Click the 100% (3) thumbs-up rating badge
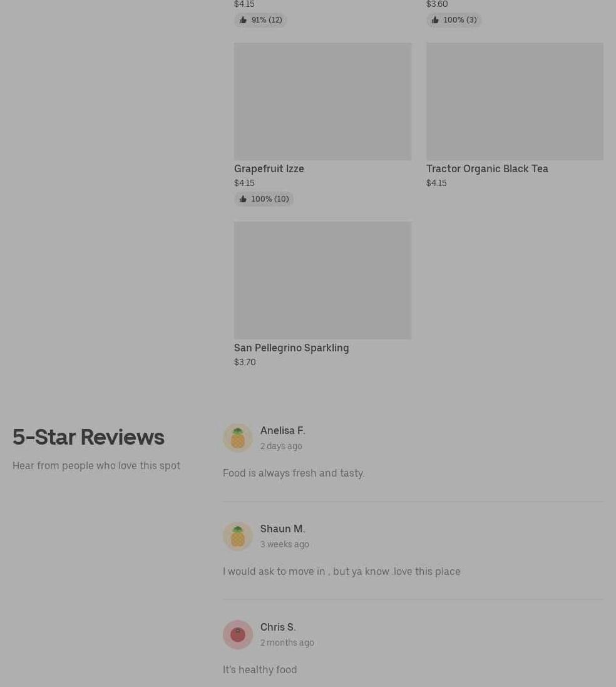Viewport: 616px width, 687px height. tap(453, 20)
